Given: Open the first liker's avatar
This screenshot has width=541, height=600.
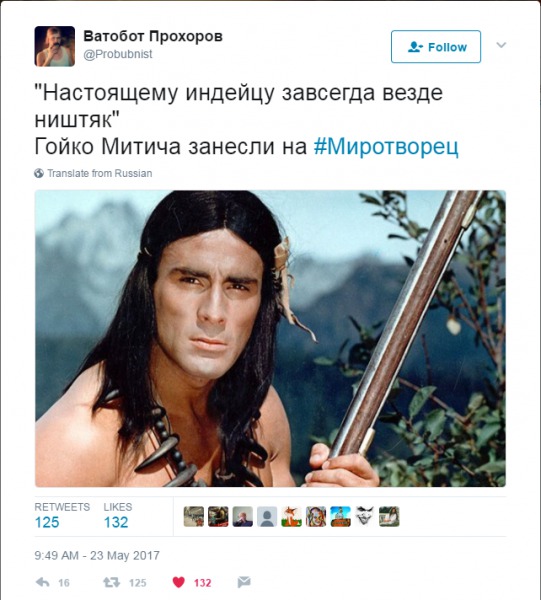Looking at the screenshot, I should 194,516.
